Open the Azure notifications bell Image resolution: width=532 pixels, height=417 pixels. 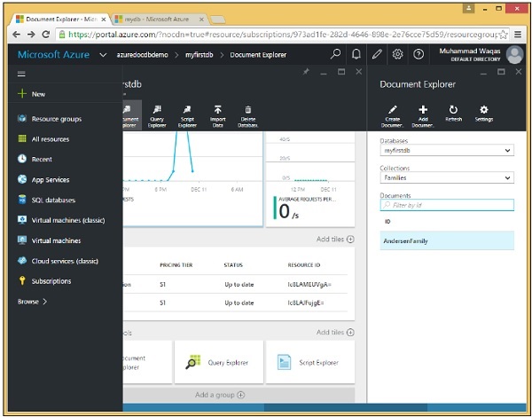coord(356,54)
